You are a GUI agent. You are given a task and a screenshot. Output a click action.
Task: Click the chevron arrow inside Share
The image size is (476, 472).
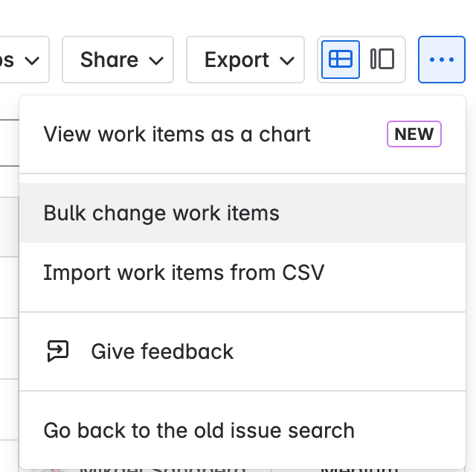click(x=156, y=60)
